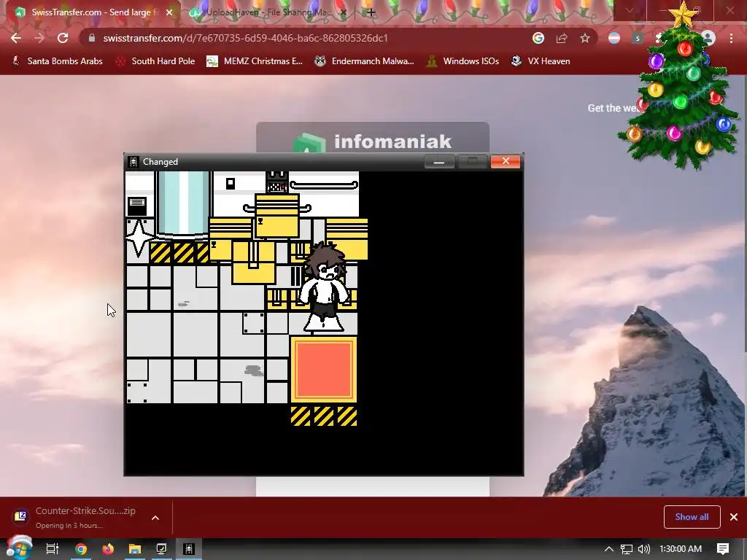Show hidden system tray icons

coord(609,549)
